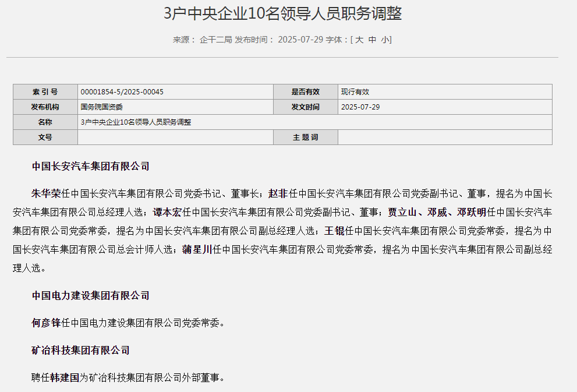Click the 文号 label cell
Viewport: 577px width, 392px height.
pos(45,137)
